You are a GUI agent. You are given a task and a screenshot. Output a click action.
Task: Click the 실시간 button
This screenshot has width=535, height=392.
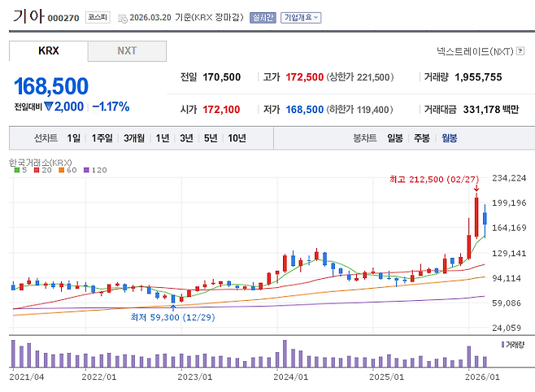pyautogui.click(x=263, y=17)
